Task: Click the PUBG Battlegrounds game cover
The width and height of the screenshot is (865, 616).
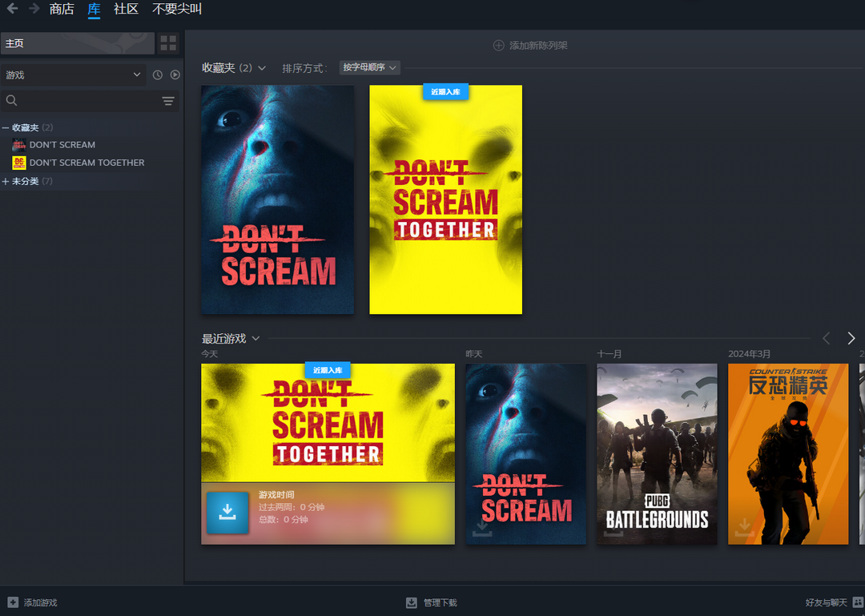Action: click(x=657, y=453)
